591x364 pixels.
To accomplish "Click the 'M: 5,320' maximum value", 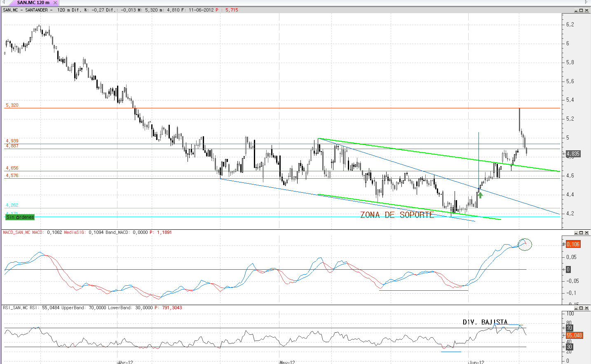I will pyautogui.click(x=147, y=10).
